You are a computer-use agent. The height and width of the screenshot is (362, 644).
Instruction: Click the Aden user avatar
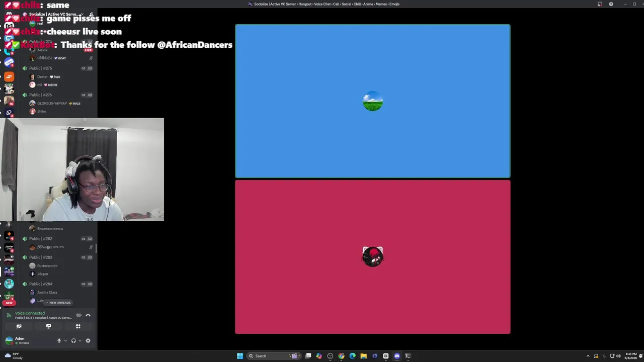[9, 340]
